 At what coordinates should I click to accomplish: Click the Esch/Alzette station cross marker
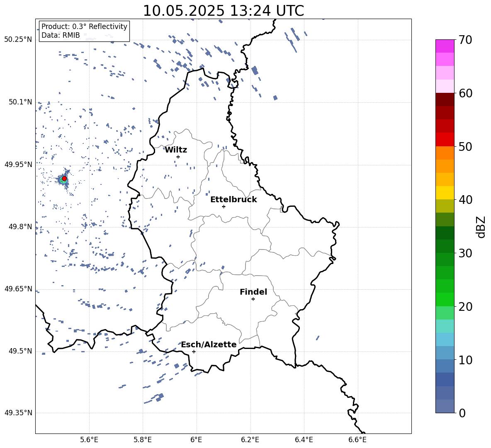pyautogui.click(x=194, y=351)
